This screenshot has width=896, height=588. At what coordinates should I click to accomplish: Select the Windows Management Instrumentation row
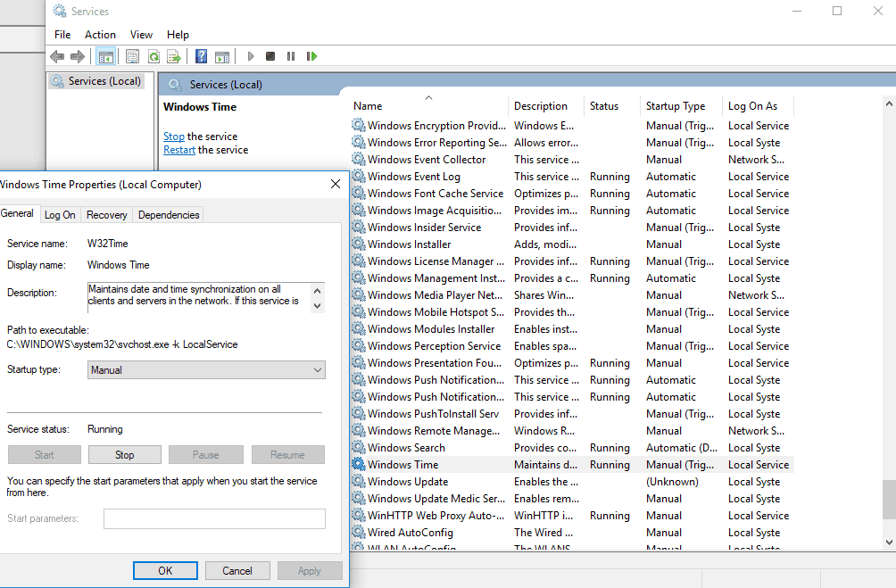(x=571, y=278)
